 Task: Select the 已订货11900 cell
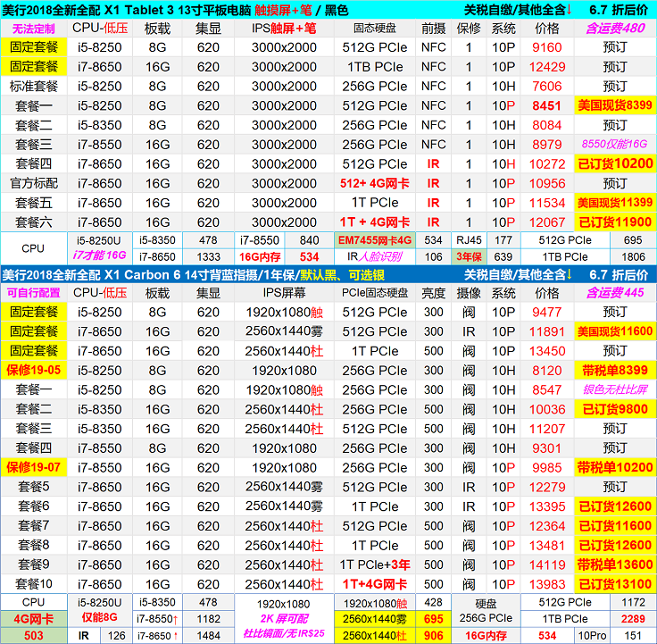615,222
